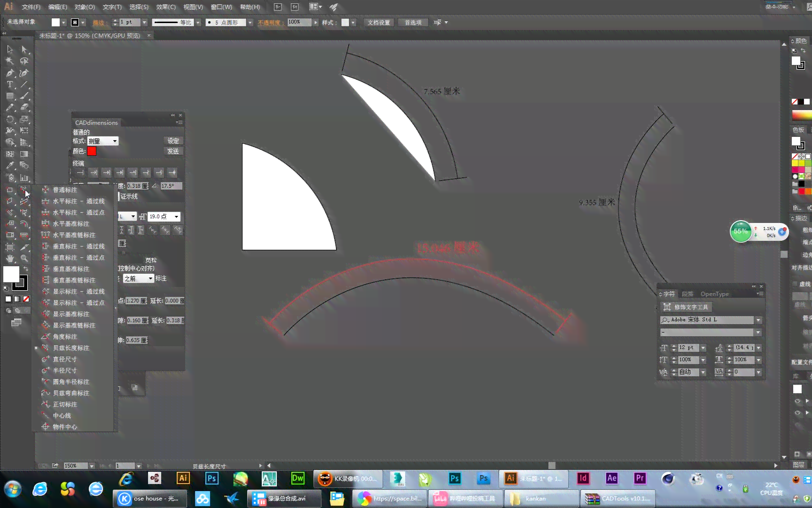The width and height of the screenshot is (812, 508).
Task: Click the opacity 100% input field
Action: click(299, 23)
